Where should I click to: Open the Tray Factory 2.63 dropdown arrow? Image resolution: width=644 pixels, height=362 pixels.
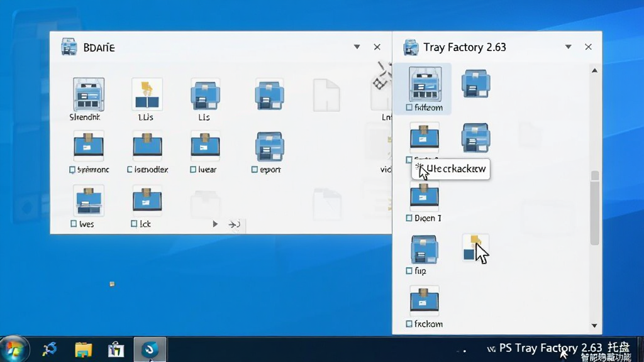click(568, 47)
